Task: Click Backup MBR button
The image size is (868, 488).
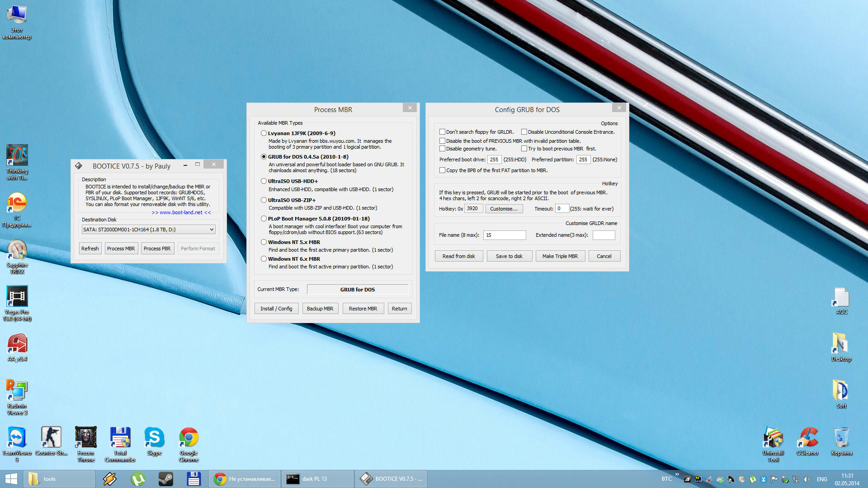Action: [x=320, y=309]
